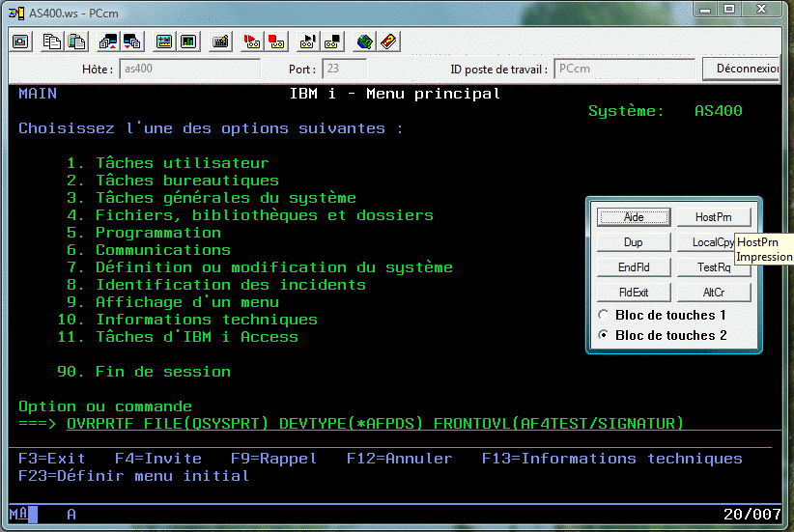Image resolution: width=794 pixels, height=532 pixels.
Task: Click the Hôte input field
Action: (x=190, y=69)
